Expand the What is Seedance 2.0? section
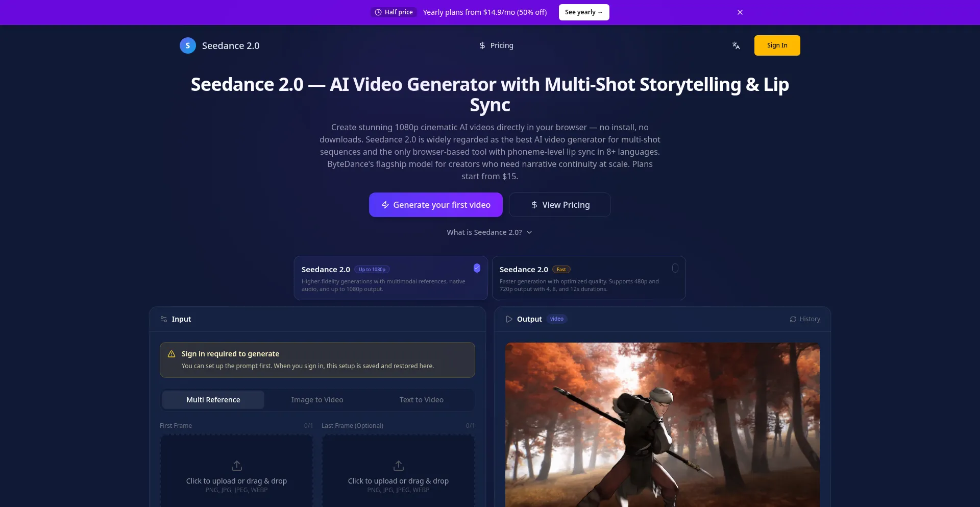Image resolution: width=980 pixels, height=507 pixels. pos(489,232)
